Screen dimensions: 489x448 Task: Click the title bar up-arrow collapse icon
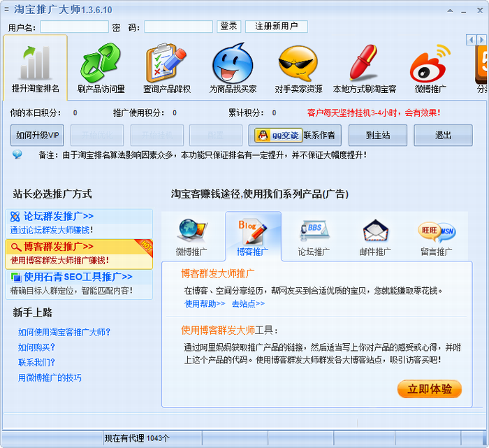[450, 10]
